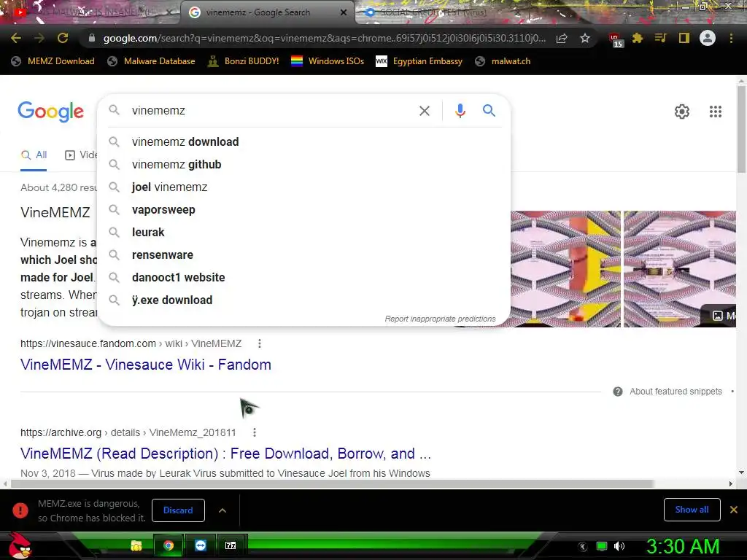Open Google quick settings gear
Screen dimensions: 747x560
point(682,112)
